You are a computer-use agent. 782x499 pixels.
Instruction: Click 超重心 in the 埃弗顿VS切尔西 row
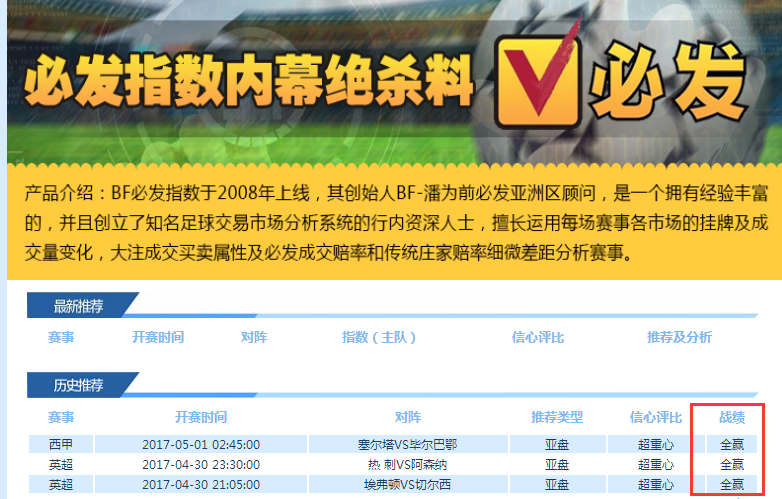(x=656, y=485)
